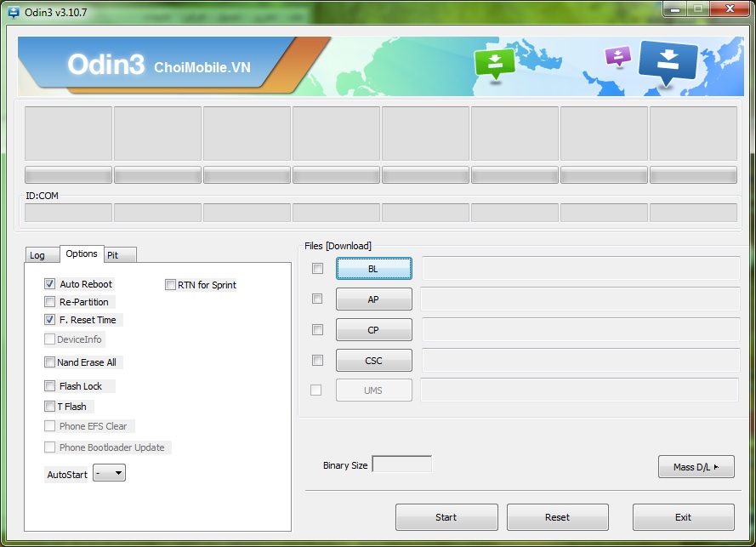This screenshot has height=547, width=756.
Task: Expand the Mass D/L options
Action: pyautogui.click(x=696, y=466)
